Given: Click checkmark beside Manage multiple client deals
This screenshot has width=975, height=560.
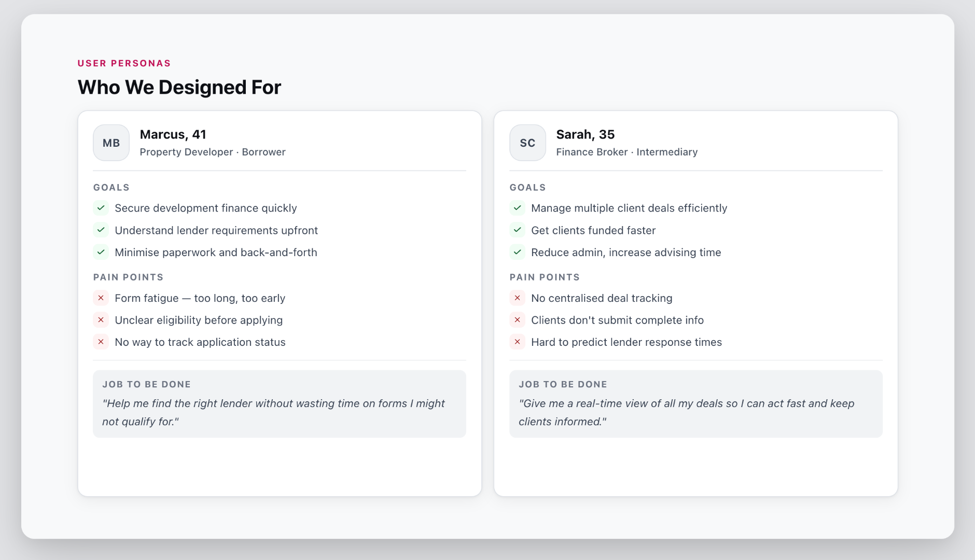Looking at the screenshot, I should coord(518,208).
